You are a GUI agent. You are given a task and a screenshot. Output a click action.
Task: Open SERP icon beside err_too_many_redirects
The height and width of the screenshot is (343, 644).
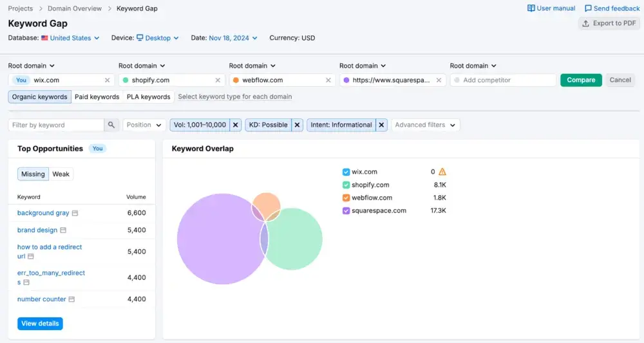[x=26, y=283]
